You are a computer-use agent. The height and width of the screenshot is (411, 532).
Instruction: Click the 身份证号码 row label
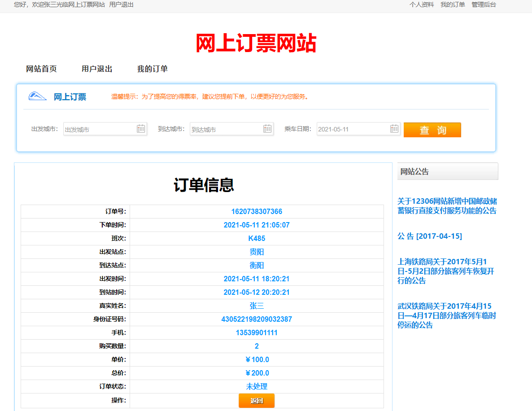(x=109, y=319)
